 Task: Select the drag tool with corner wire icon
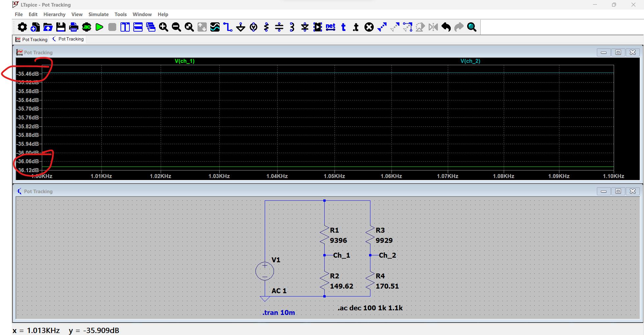point(408,27)
